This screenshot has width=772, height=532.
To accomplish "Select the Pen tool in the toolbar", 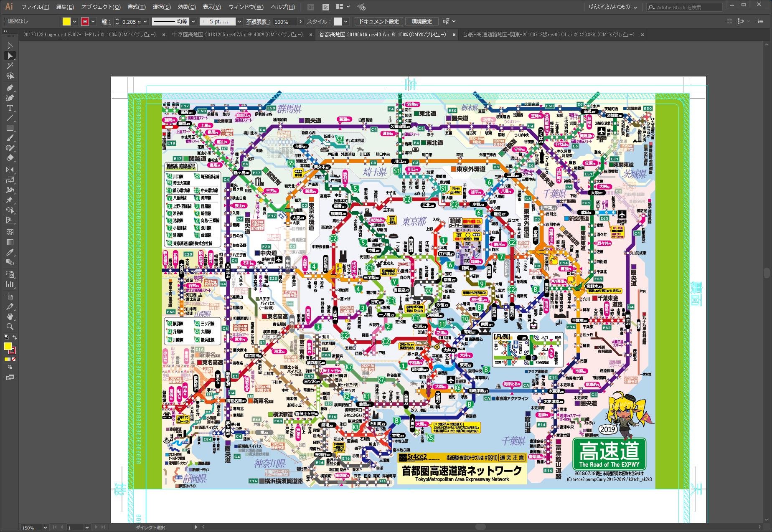I will tap(10, 88).
